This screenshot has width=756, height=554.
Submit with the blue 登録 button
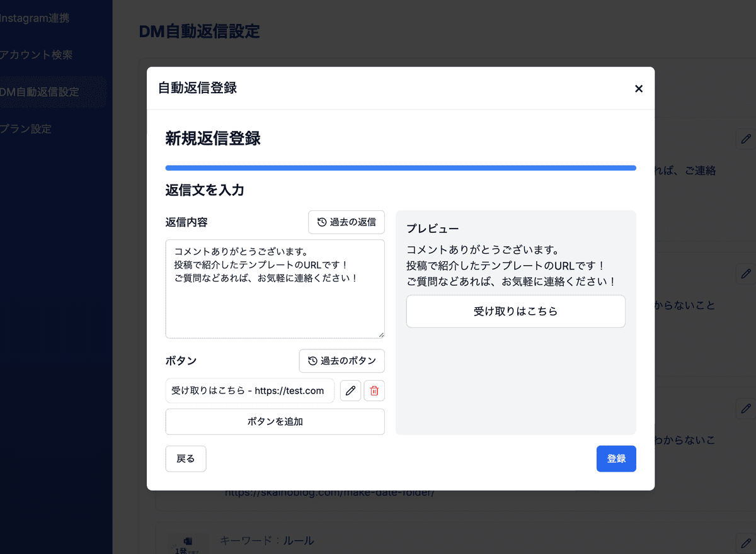[616, 459]
